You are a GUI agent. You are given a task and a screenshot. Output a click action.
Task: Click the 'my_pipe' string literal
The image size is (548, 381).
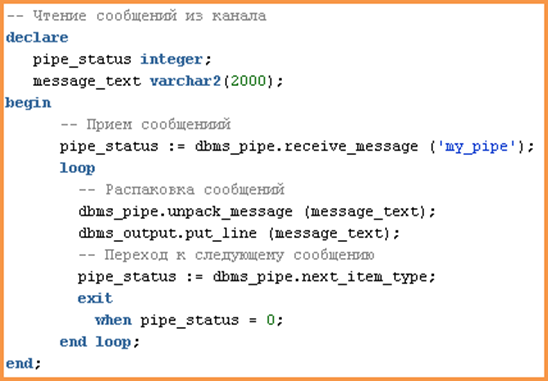click(x=477, y=146)
